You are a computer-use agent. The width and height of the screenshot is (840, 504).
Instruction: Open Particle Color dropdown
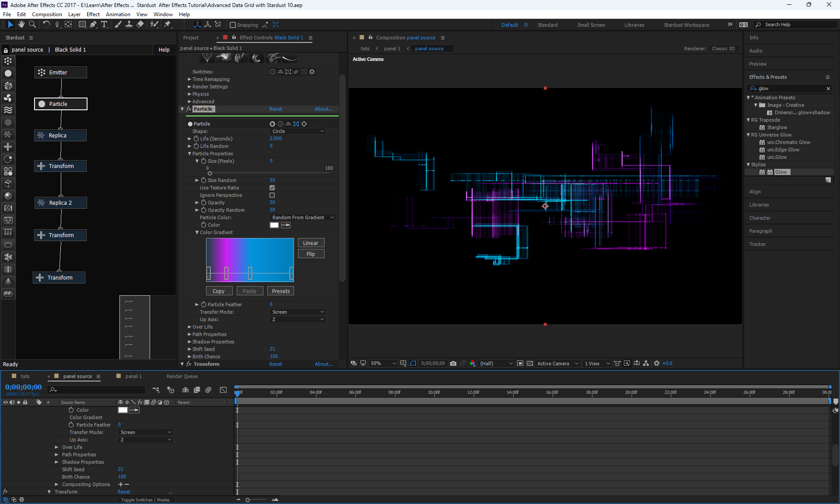(303, 217)
